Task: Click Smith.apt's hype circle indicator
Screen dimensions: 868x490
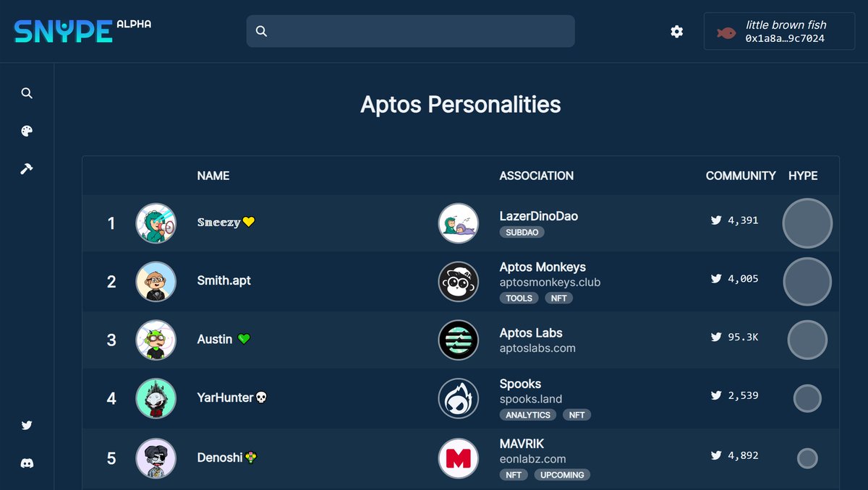Action: tap(807, 282)
